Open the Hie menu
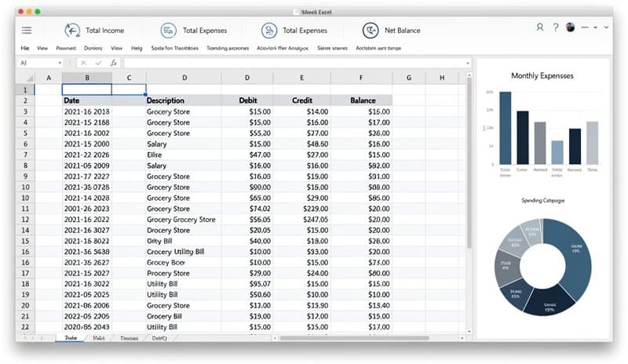Viewport: 628px width, 364px height. tap(25, 48)
